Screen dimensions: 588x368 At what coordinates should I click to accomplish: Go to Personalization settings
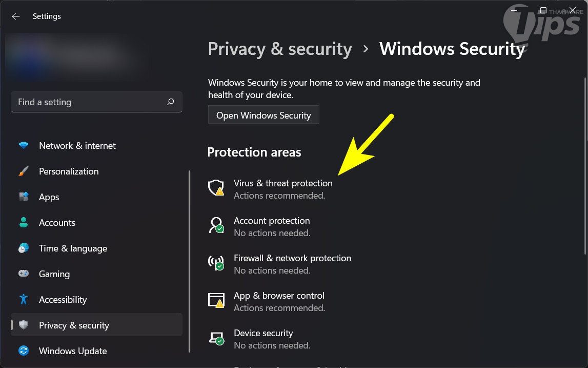click(69, 171)
